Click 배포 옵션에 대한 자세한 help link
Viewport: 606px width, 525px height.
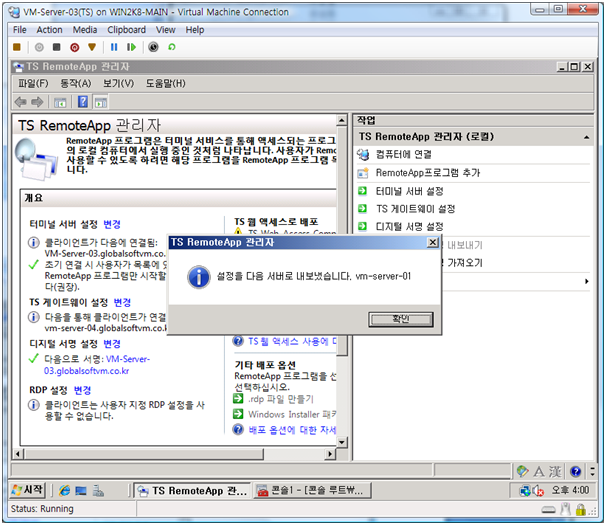[x=292, y=430]
